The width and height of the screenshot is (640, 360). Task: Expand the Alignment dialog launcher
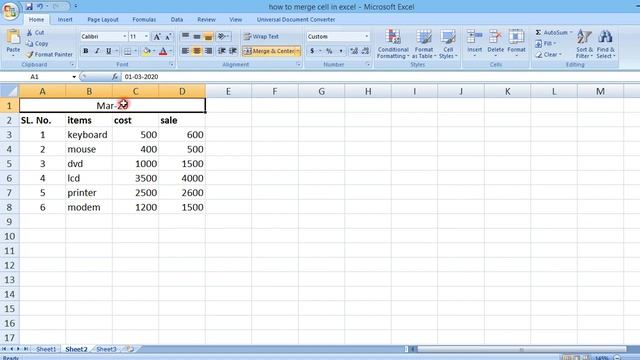coord(298,64)
